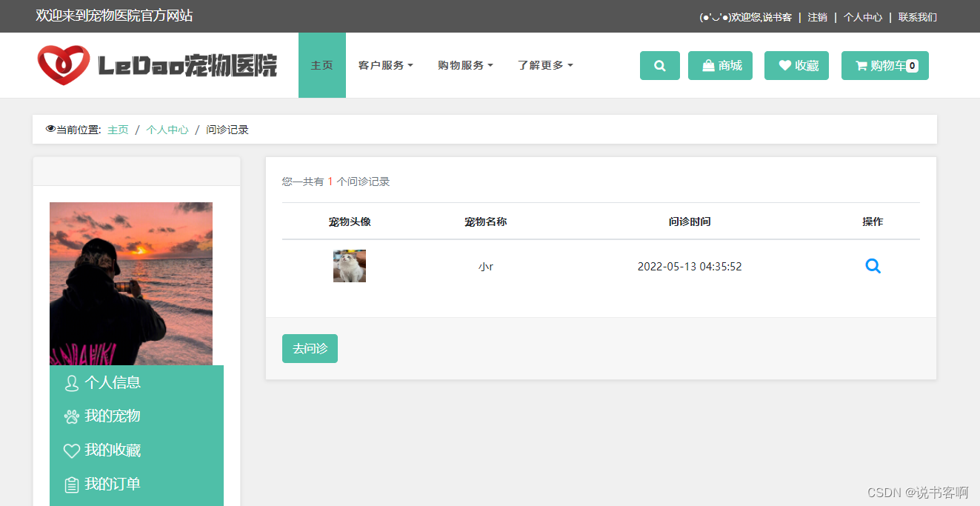
Task: Select 我的收藏 with the heart icon
Action: pyautogui.click(x=104, y=450)
